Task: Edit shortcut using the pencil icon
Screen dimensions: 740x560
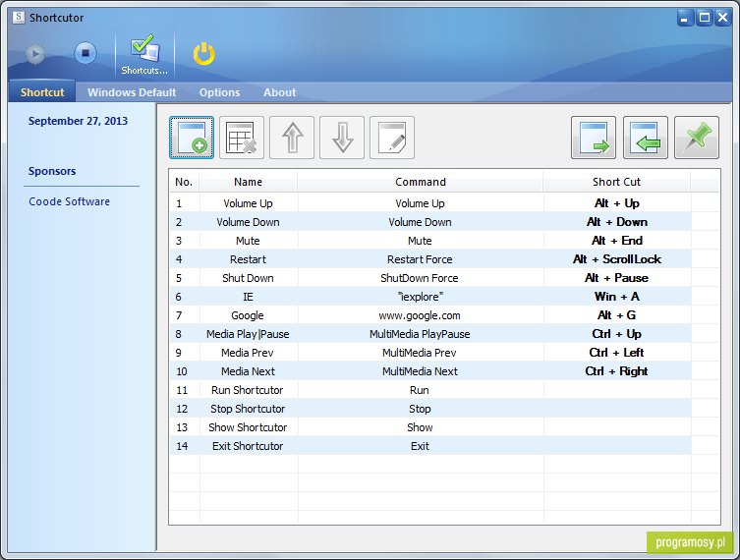Action: click(392, 138)
